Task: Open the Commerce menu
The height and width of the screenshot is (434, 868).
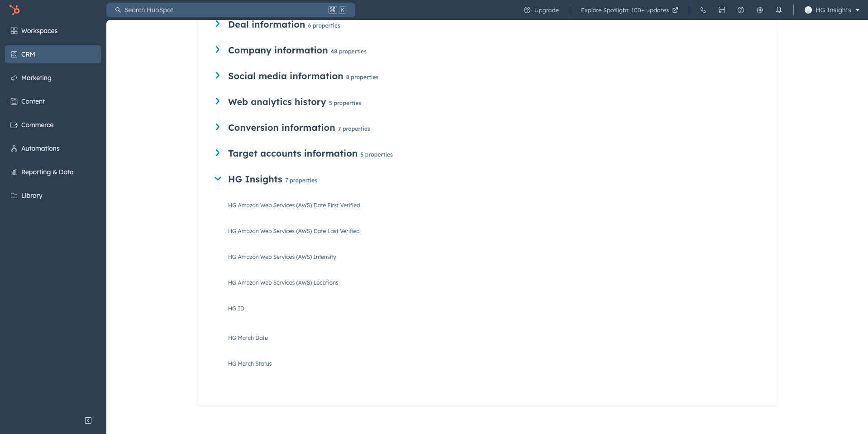Action: 53,125
